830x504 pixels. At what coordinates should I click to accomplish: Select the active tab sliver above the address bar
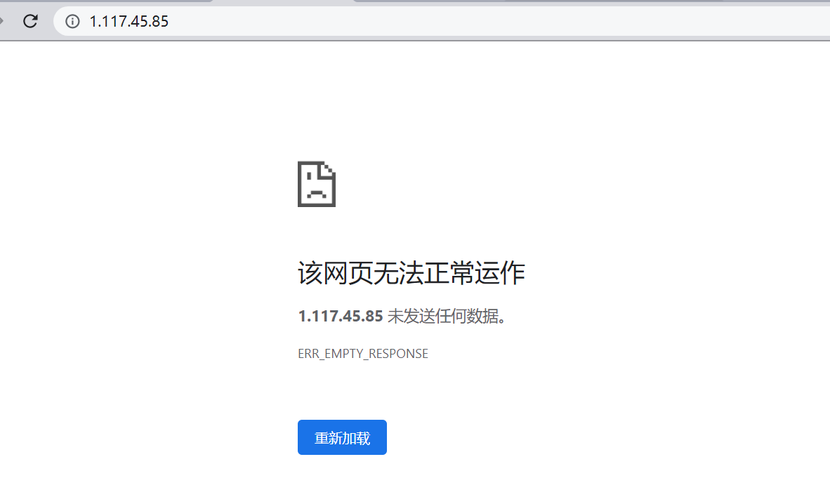pyautogui.click(x=283, y=1)
